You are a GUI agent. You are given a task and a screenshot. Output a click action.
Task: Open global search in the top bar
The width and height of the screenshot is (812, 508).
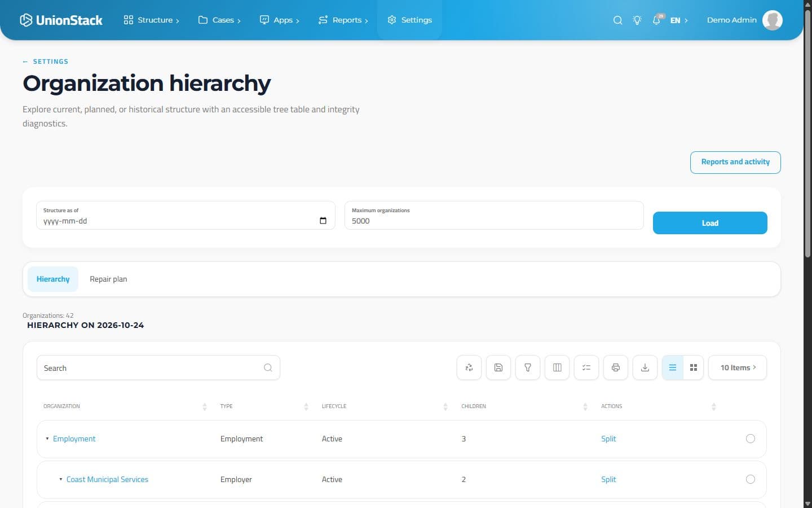pyautogui.click(x=617, y=20)
